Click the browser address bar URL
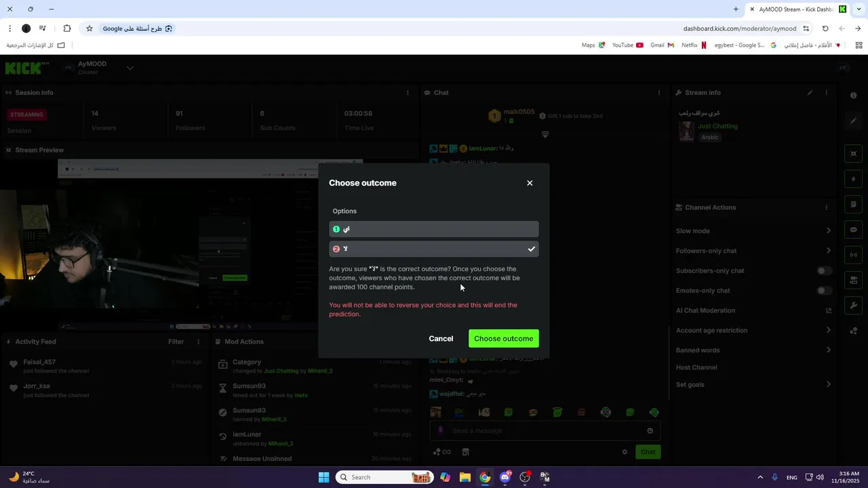 [739, 28]
